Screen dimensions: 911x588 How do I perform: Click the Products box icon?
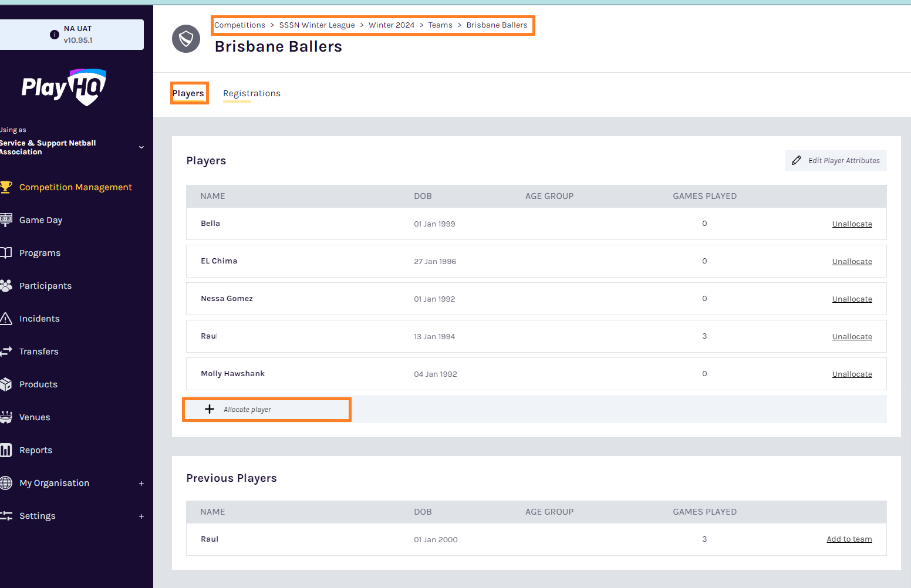point(6,384)
